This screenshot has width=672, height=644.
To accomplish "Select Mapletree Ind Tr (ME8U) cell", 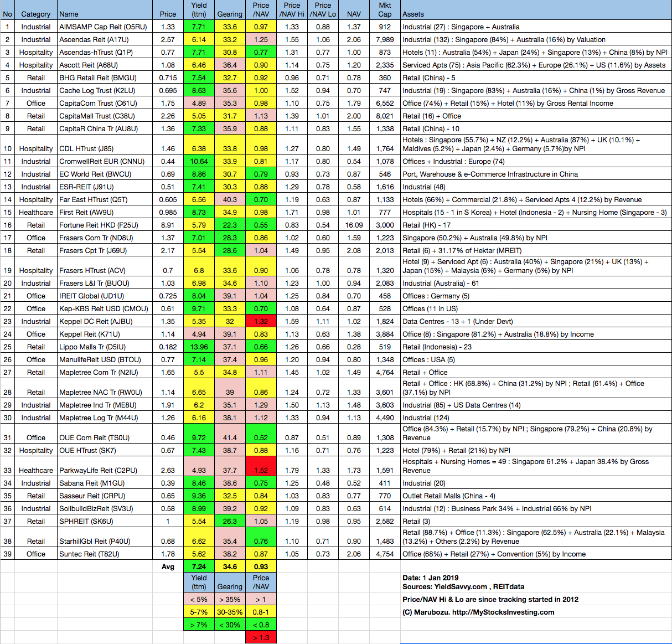I will [105, 405].
